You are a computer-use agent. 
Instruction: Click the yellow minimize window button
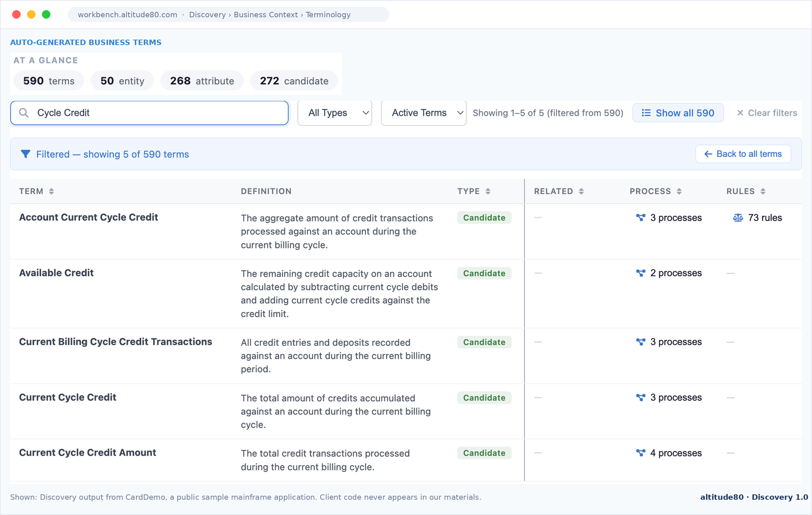tap(31, 14)
